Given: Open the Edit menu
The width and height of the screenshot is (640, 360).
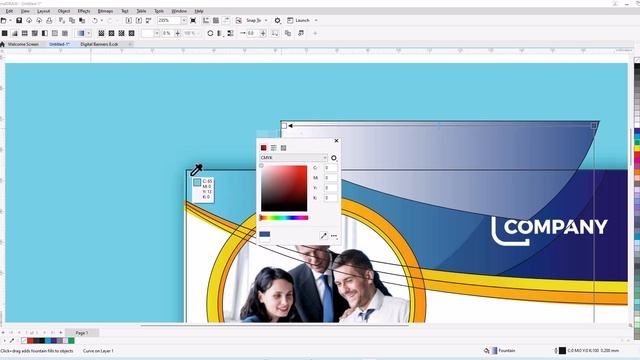Looking at the screenshot, I should coord(9,11).
